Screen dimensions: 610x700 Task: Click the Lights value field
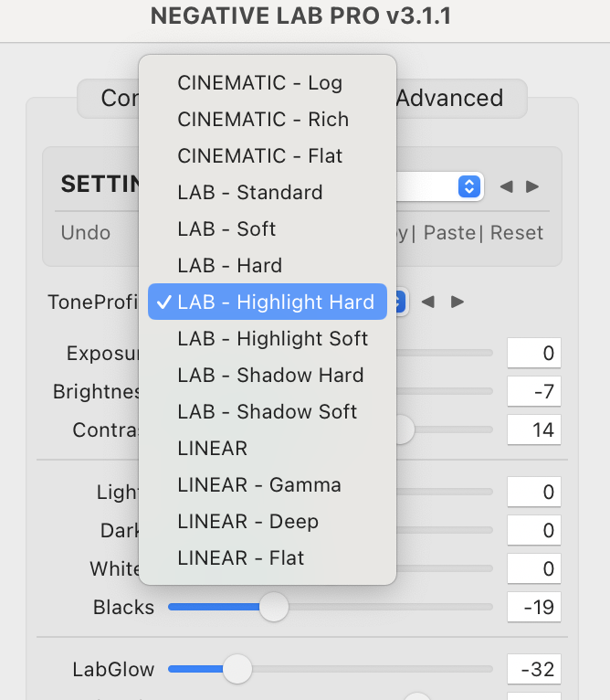click(533, 492)
